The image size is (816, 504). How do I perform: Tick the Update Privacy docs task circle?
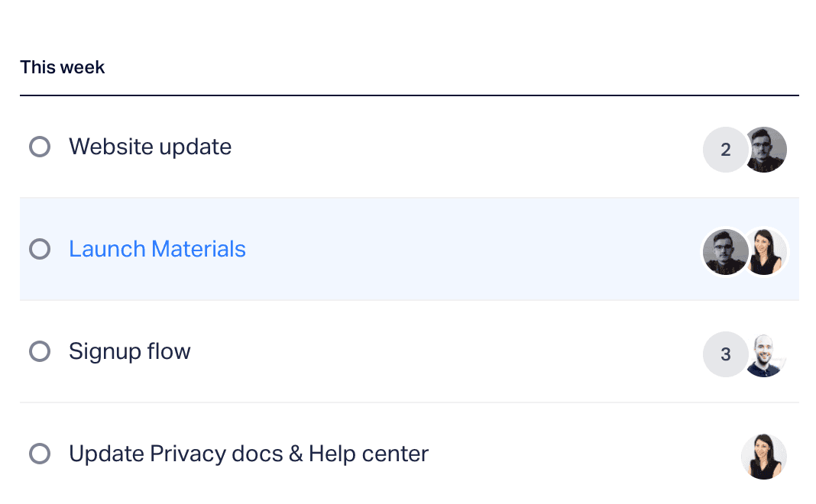click(x=40, y=454)
